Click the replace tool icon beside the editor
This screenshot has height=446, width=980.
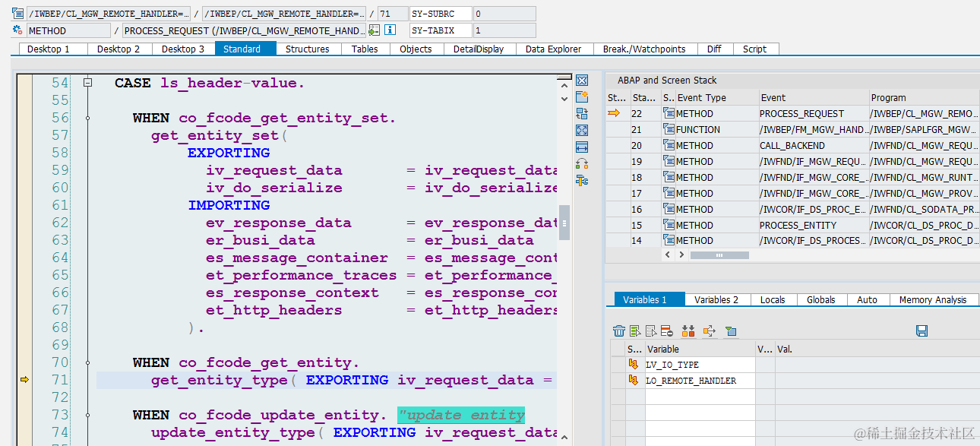(x=582, y=114)
